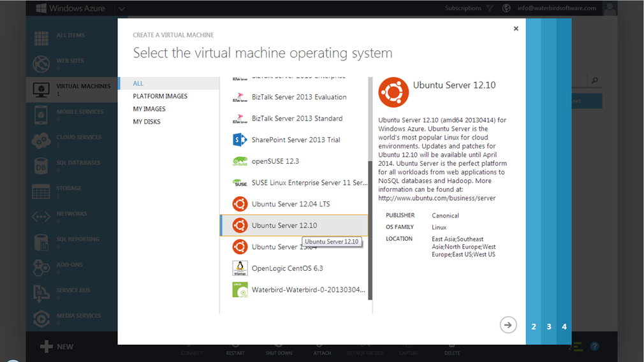644x362 pixels.
Task: Select OpenLogic CentOS 6.3 image
Action: (x=294, y=268)
